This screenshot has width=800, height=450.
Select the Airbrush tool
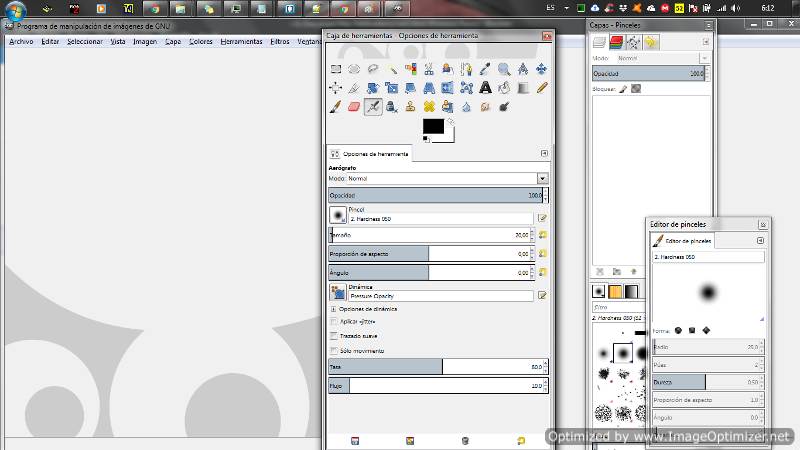coord(373,107)
